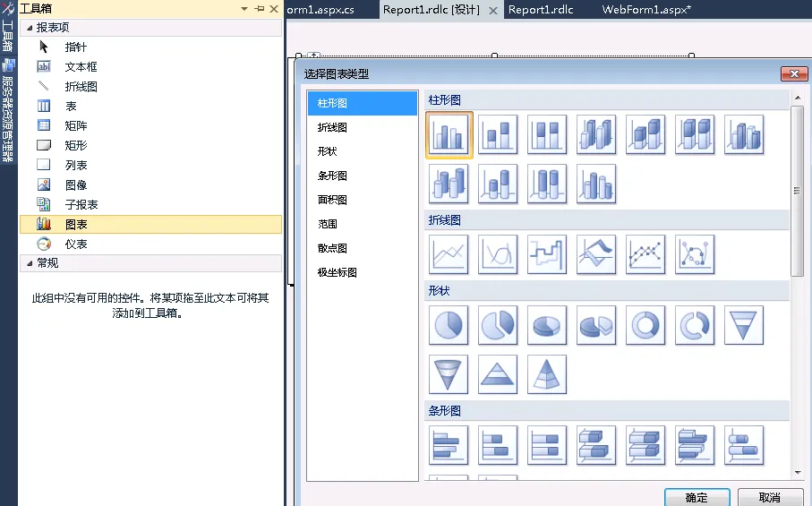Select the 3-D pyramid chart
Screen dimensions: 812x506
(547, 374)
